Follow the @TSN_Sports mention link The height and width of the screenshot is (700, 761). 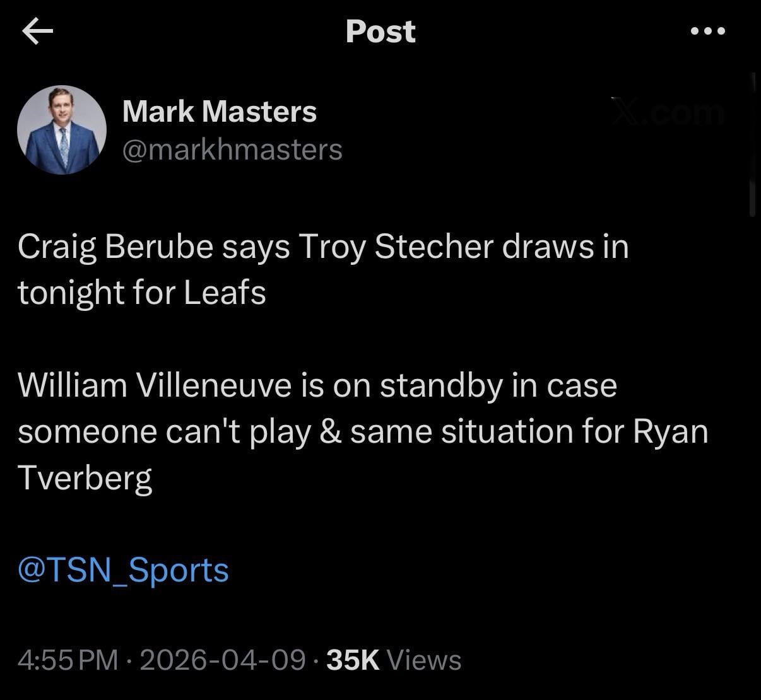pos(123,569)
